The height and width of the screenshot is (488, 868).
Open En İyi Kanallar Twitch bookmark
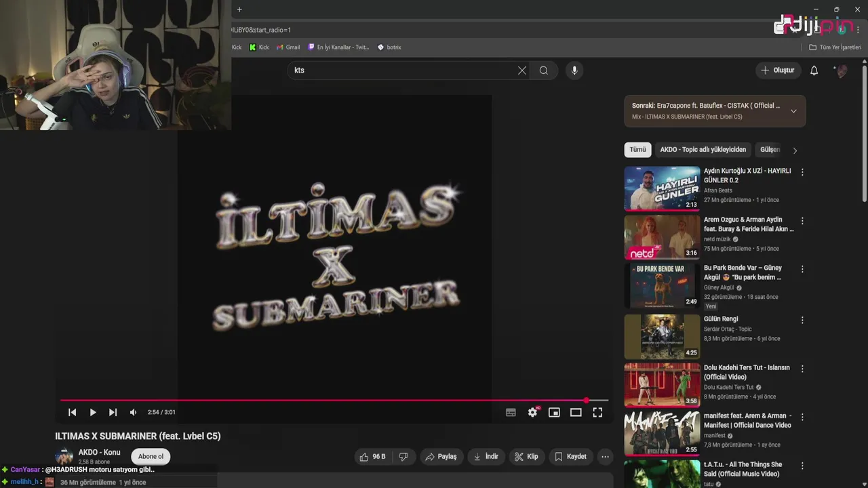click(338, 47)
